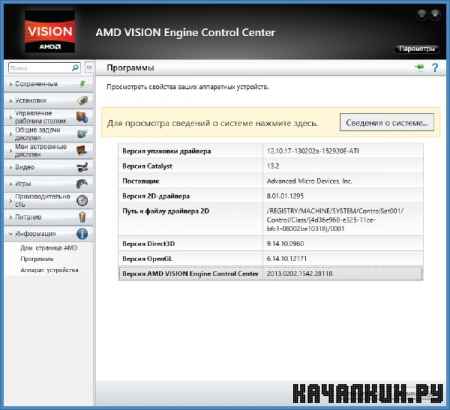Click the Игры gamepad icon
The image size is (450, 410).
click(82, 184)
